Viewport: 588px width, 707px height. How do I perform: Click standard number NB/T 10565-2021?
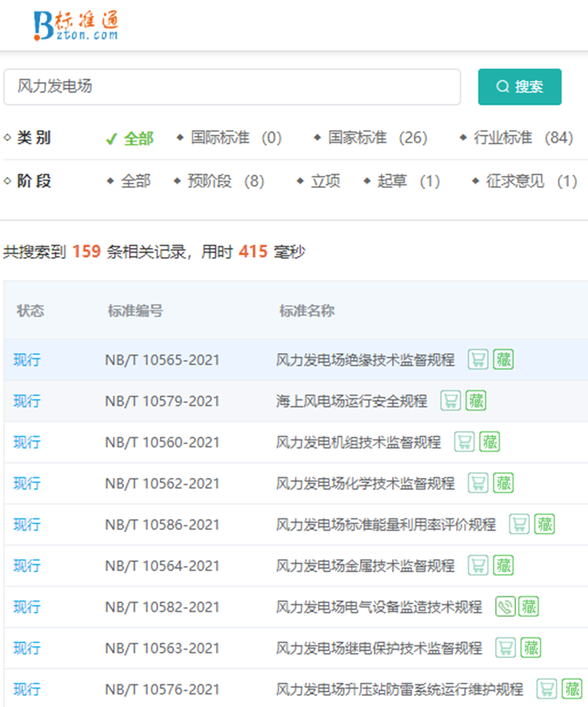pos(163,360)
